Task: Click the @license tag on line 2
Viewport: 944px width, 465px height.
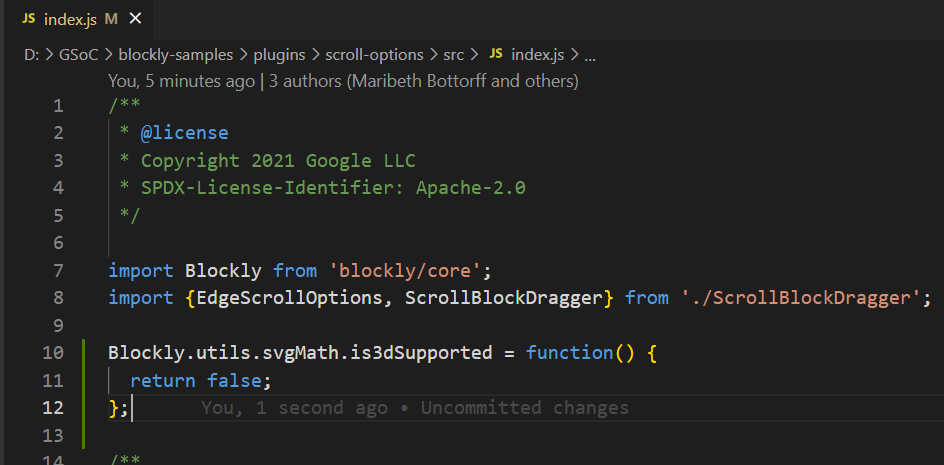Action: (x=184, y=133)
